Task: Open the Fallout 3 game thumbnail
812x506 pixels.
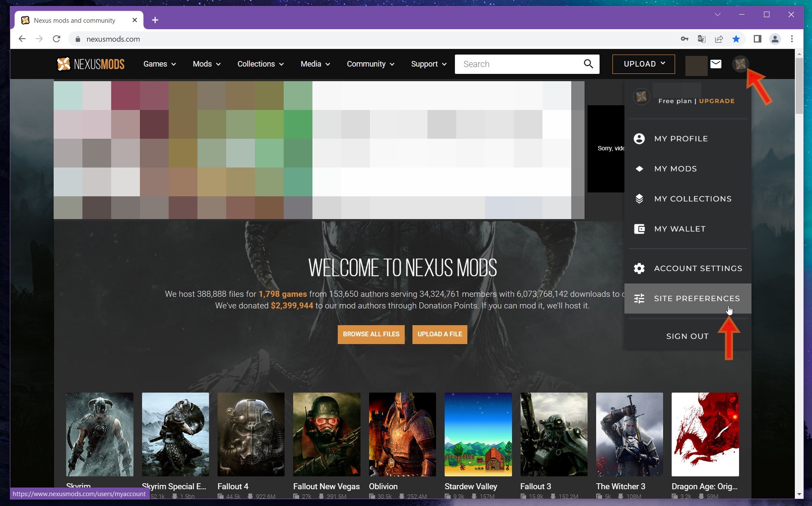Action: coord(554,434)
